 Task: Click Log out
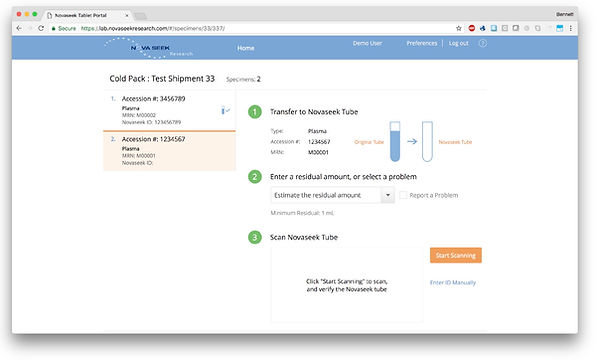coord(458,43)
